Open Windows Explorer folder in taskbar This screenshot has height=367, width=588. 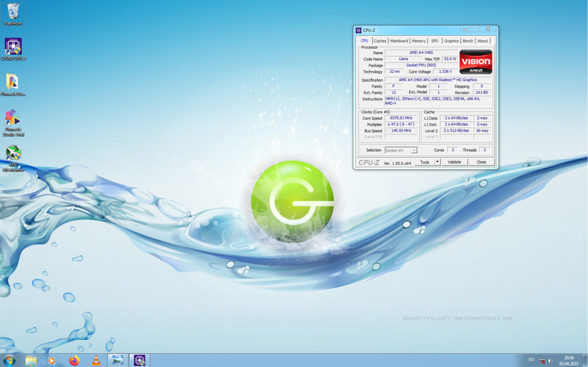(31, 360)
